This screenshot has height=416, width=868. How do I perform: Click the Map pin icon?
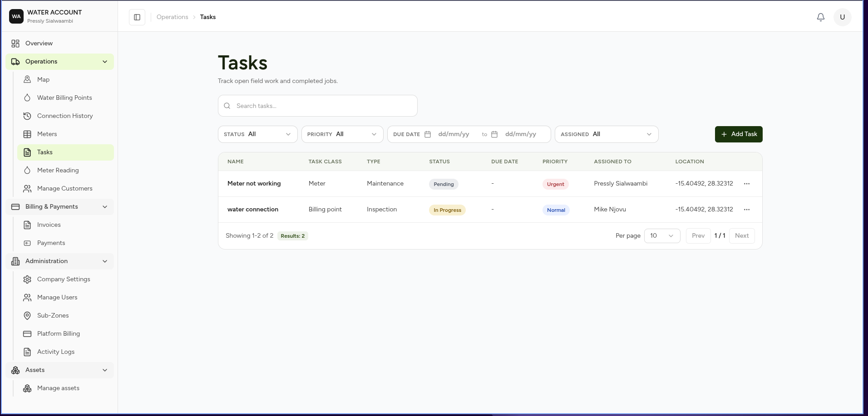tap(27, 80)
